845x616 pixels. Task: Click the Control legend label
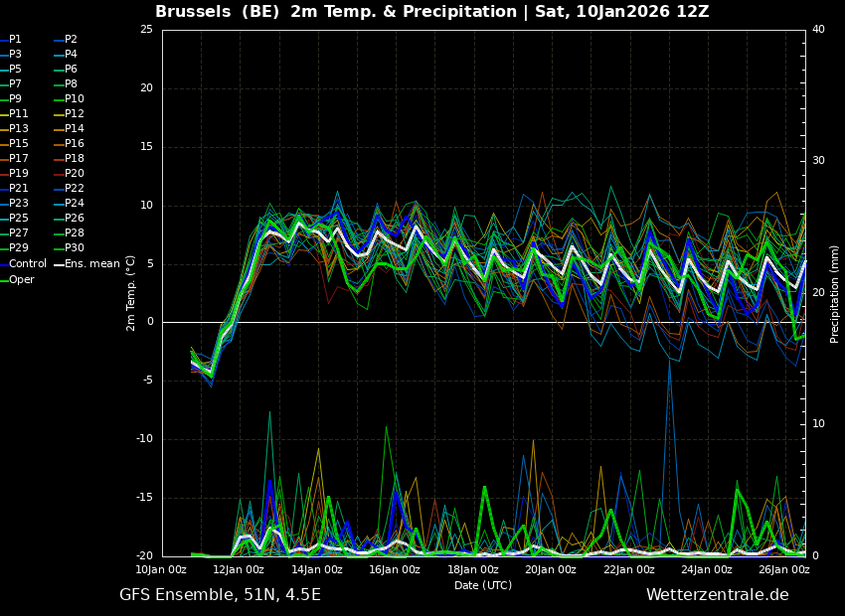pos(28,264)
